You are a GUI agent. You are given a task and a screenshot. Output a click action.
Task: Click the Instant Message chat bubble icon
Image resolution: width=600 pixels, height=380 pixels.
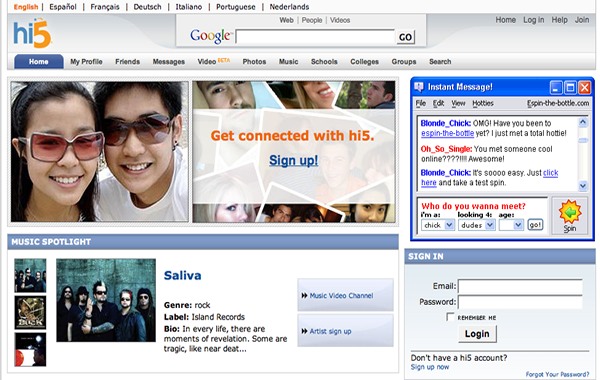[419, 87]
